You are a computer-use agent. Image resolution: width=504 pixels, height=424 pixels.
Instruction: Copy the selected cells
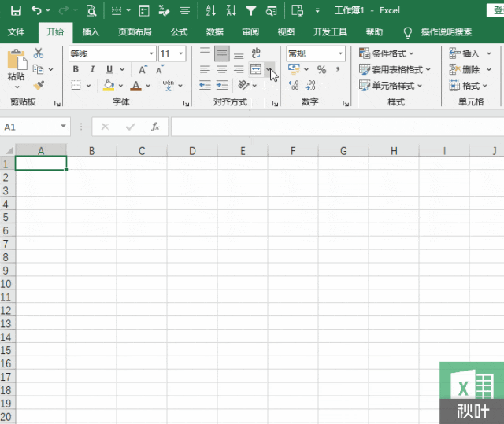coord(39,69)
